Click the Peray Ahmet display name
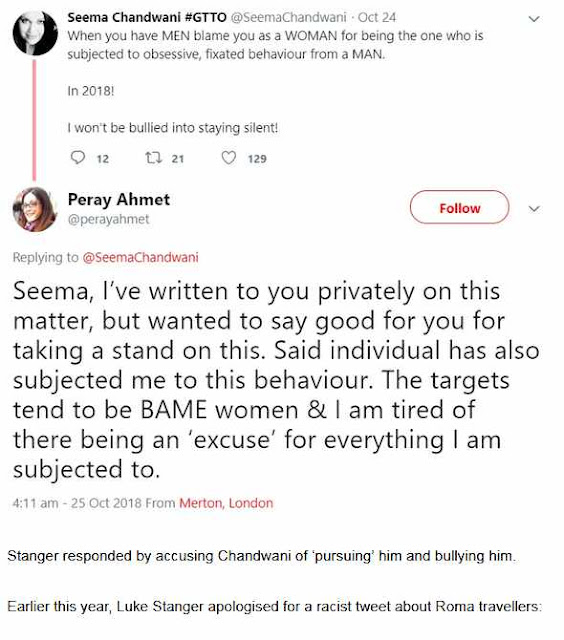564x640 pixels. (119, 200)
